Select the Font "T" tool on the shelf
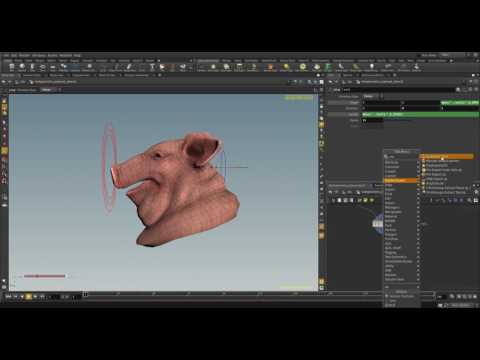The width and height of the screenshot is (480, 360). point(152,68)
